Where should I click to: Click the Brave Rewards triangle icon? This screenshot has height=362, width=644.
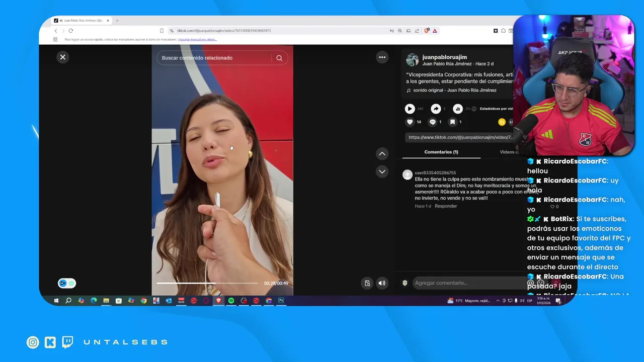click(435, 31)
